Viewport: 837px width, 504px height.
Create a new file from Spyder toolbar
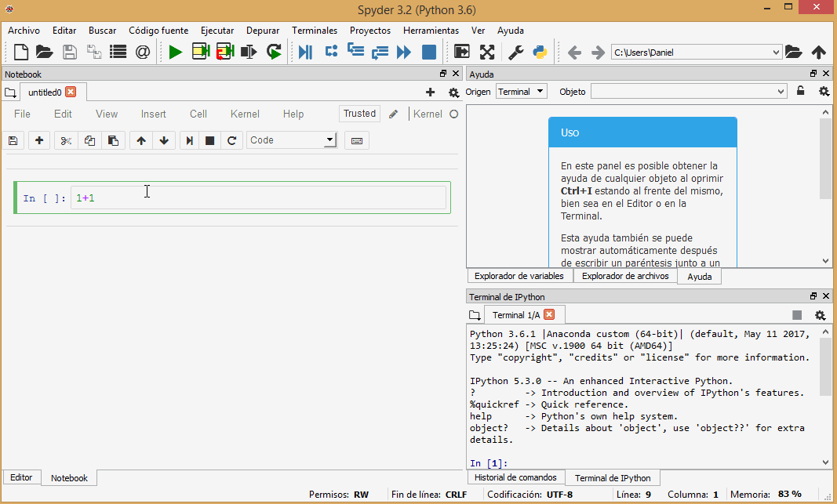pos(21,52)
